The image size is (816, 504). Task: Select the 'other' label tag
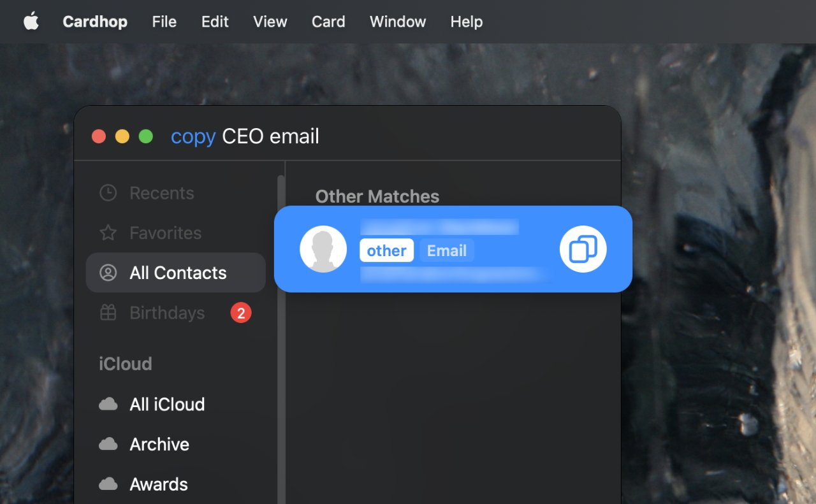(386, 250)
